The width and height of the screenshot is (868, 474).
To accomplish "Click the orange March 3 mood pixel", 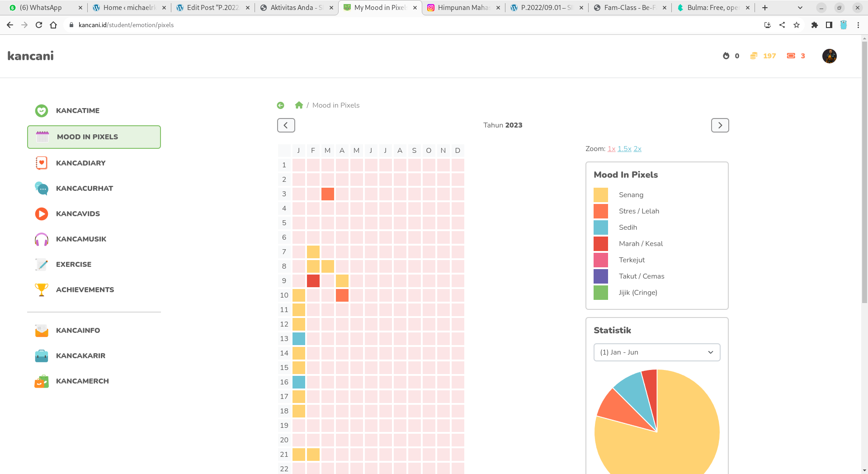I will [x=328, y=194].
